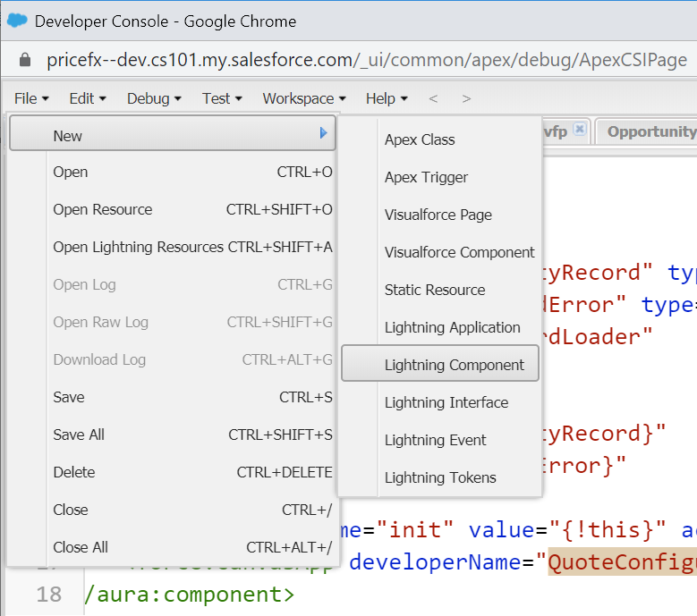Click the padlock icon in address bar
This screenshot has height=616, width=697.
pos(25,60)
